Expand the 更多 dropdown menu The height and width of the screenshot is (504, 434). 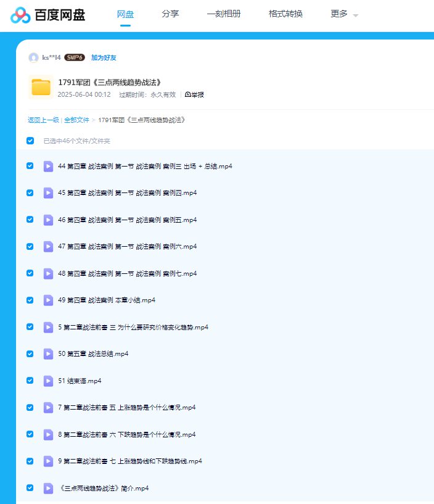(x=344, y=14)
